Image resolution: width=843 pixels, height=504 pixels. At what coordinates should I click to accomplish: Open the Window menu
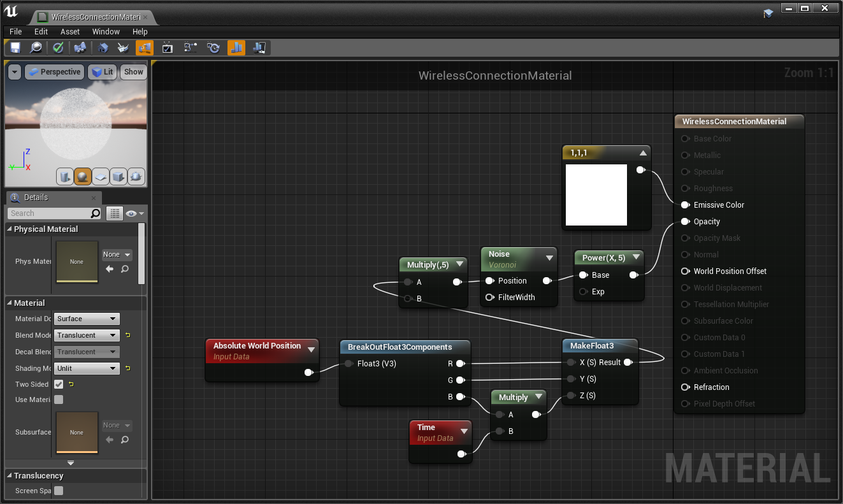106,31
